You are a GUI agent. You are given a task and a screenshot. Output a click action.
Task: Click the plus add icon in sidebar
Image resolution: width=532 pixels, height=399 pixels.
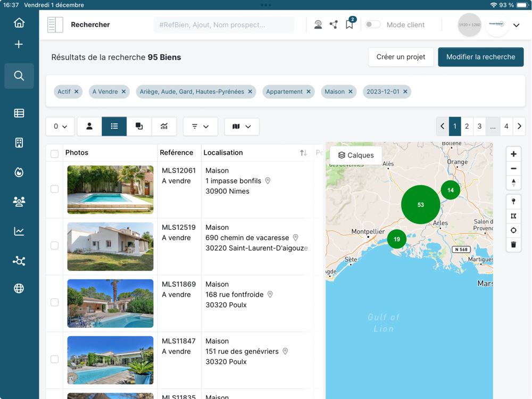19,45
